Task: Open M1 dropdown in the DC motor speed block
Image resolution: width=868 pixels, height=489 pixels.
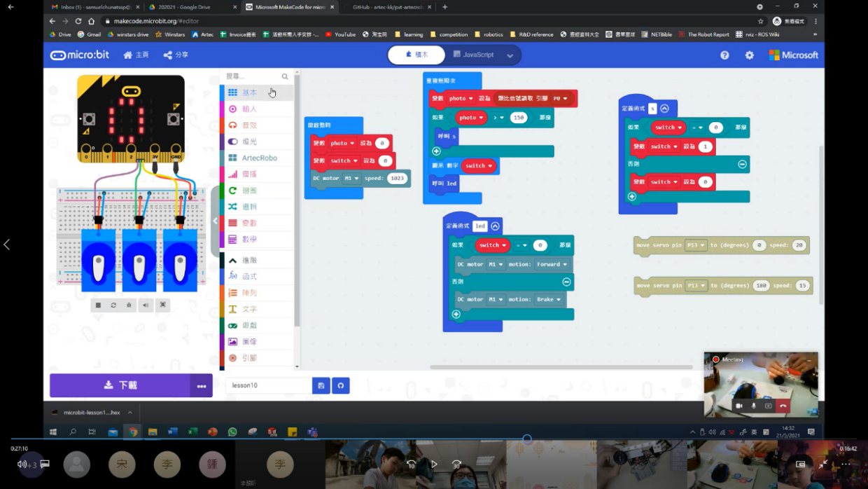Action: tap(352, 179)
